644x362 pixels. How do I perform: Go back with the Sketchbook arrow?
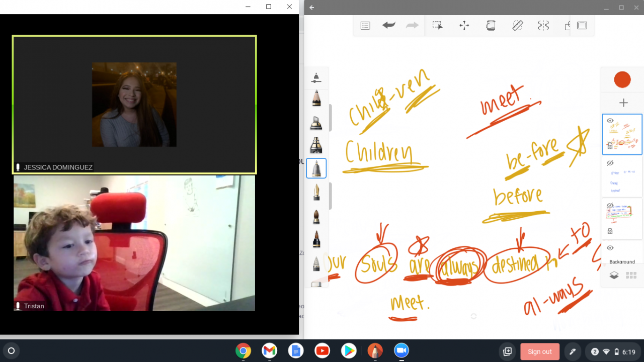point(312,8)
